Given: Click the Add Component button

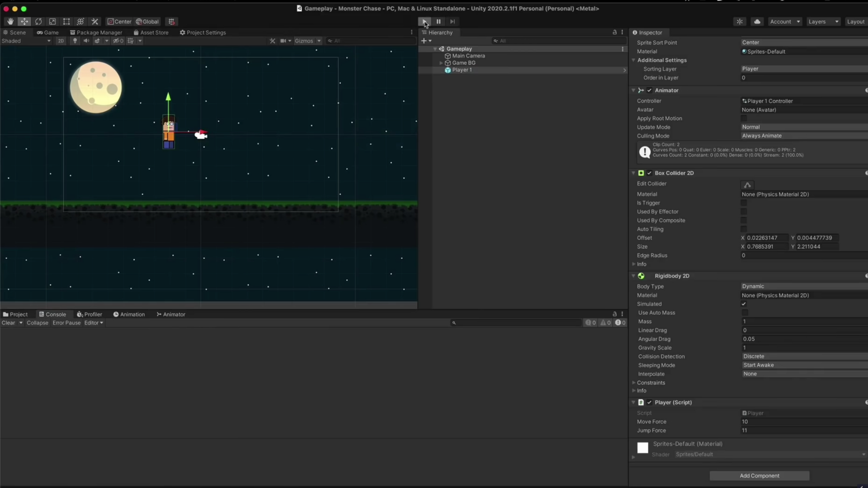Looking at the screenshot, I should pyautogui.click(x=759, y=476).
